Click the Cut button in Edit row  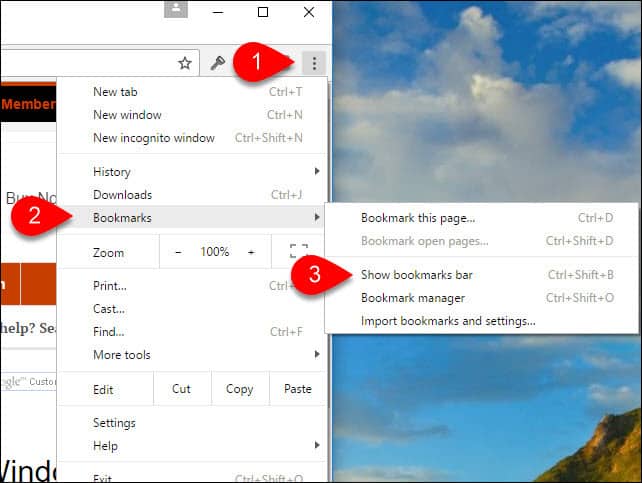pyautogui.click(x=181, y=388)
